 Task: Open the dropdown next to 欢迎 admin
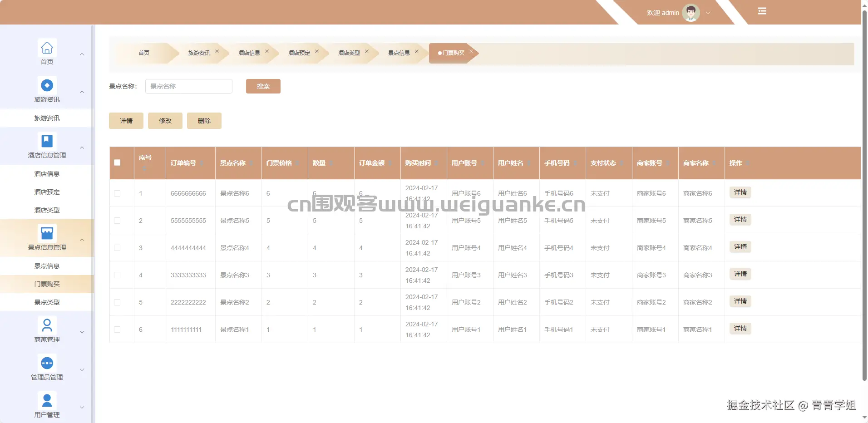pos(707,13)
